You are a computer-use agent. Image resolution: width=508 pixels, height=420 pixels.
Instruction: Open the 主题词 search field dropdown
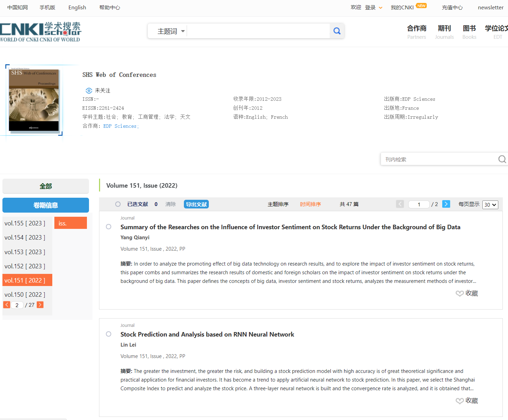(x=171, y=31)
